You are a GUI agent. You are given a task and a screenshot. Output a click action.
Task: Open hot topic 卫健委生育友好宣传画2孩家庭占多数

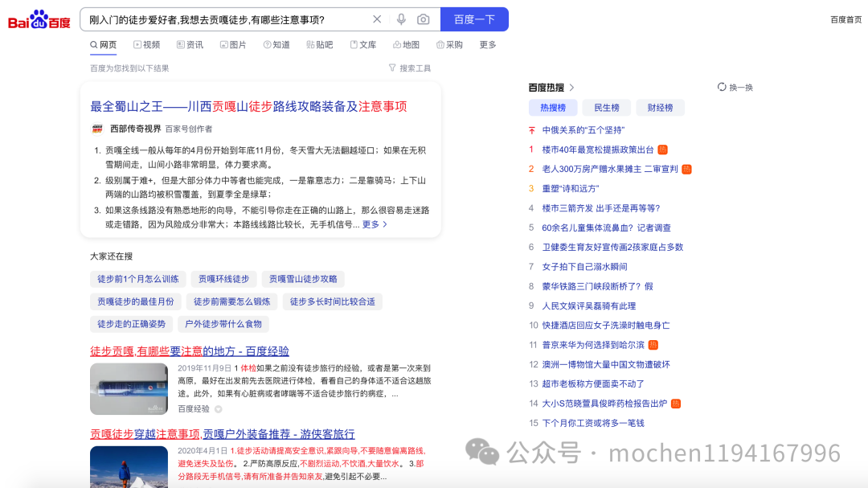(x=612, y=247)
